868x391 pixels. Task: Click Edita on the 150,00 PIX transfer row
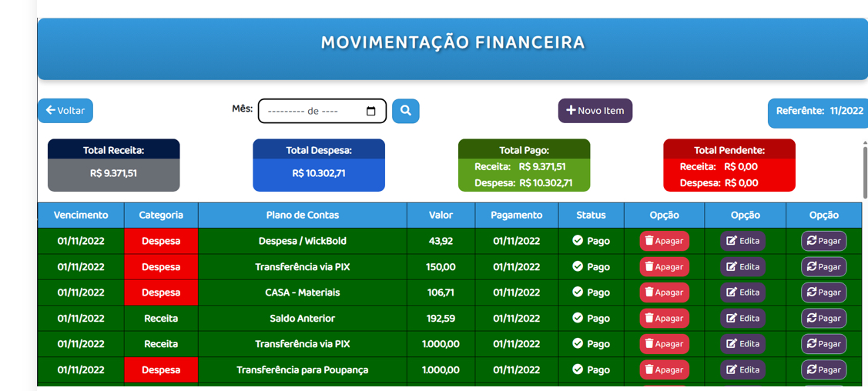(743, 266)
